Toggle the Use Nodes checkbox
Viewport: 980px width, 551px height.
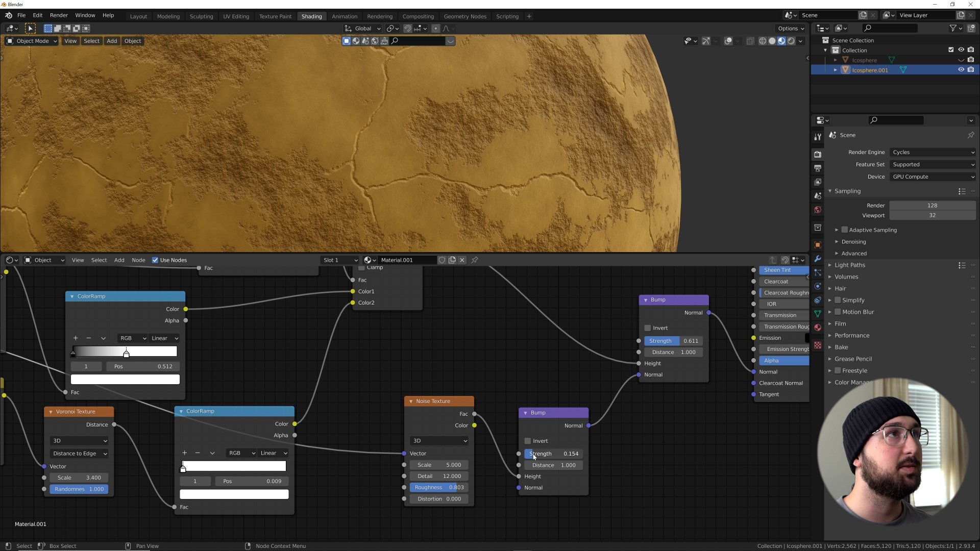click(155, 260)
